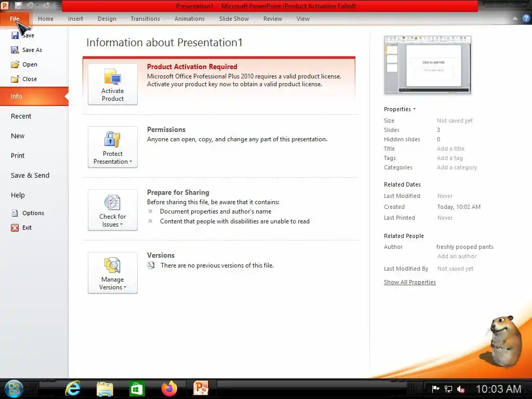
Task: Click the quick access Redo icon
Action: click(46, 5)
